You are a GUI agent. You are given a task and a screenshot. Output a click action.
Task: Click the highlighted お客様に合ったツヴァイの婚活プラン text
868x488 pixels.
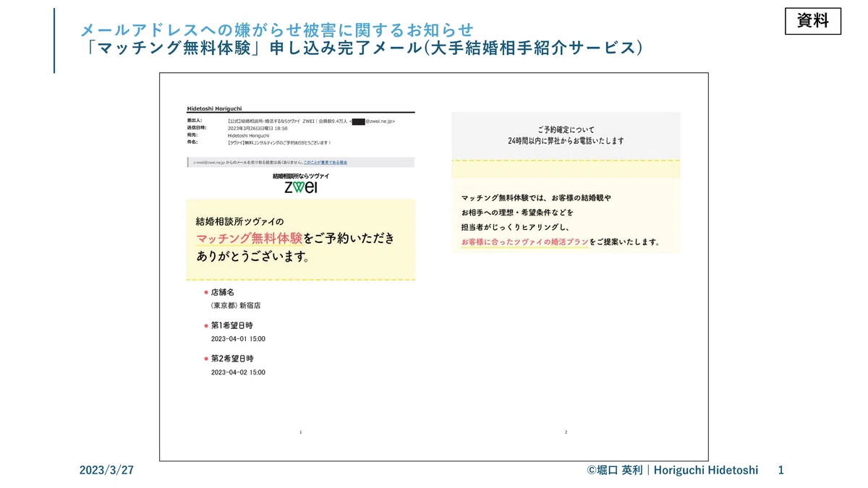tap(524, 242)
